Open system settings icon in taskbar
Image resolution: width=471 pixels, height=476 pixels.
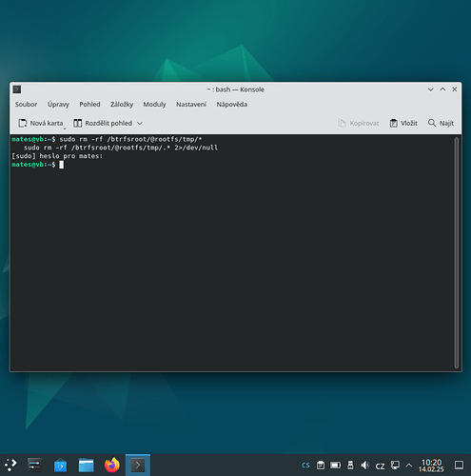click(34, 466)
